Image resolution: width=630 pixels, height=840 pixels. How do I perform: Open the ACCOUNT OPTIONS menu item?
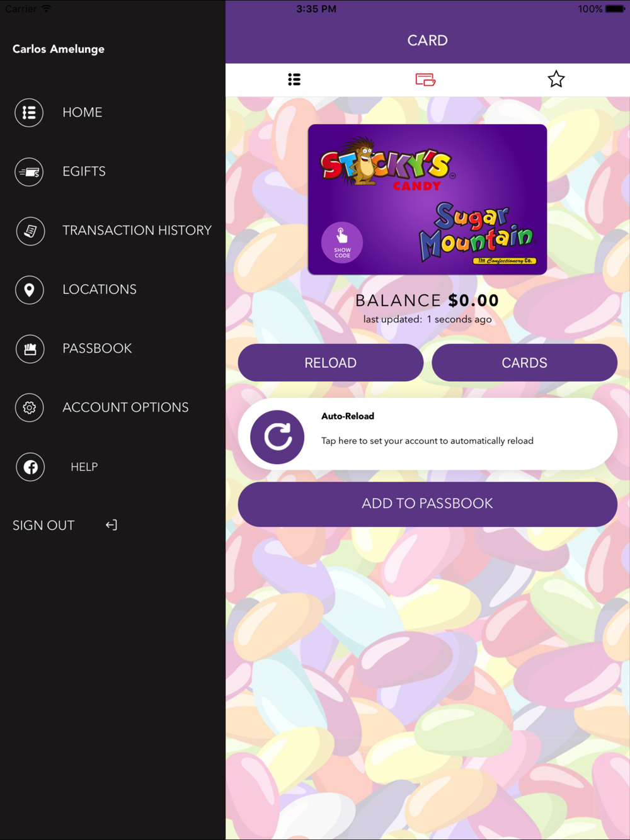[125, 407]
